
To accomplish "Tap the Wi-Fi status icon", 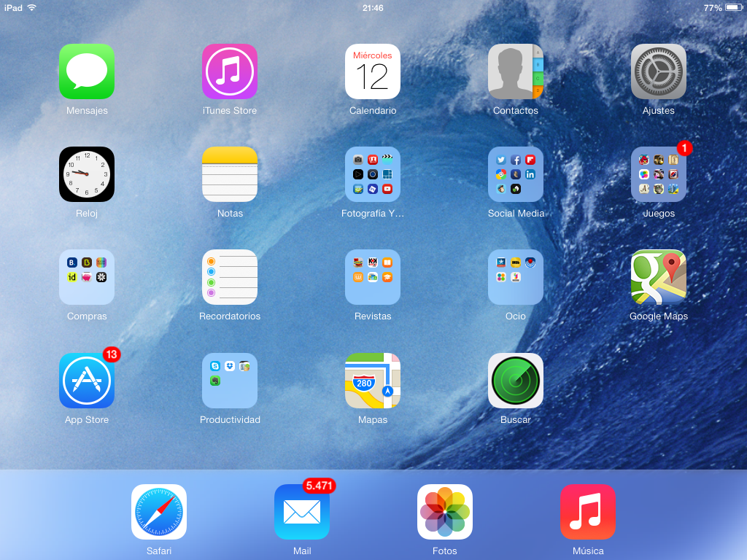I will tap(32, 7).
